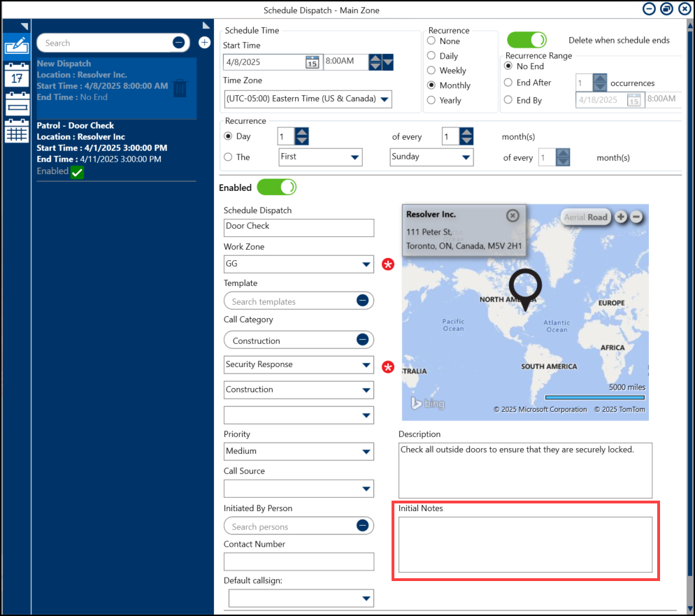
Task: Close the Resolver Inc. map info popup
Action: [x=513, y=215]
